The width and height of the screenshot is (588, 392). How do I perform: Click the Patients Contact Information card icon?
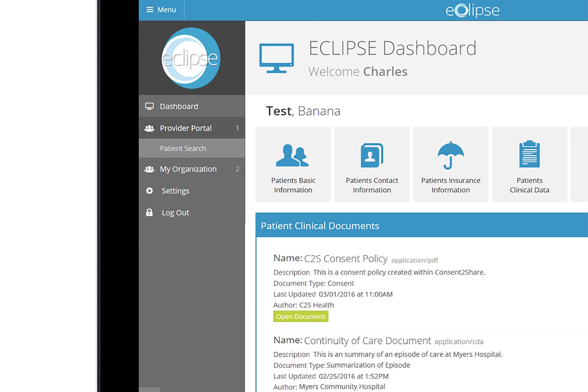[x=372, y=155]
